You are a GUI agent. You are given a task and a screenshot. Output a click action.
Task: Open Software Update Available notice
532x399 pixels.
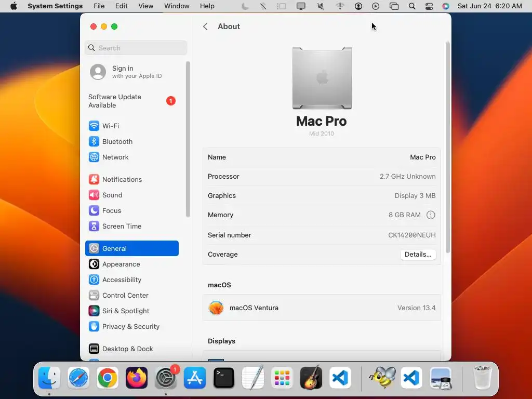[131, 101]
